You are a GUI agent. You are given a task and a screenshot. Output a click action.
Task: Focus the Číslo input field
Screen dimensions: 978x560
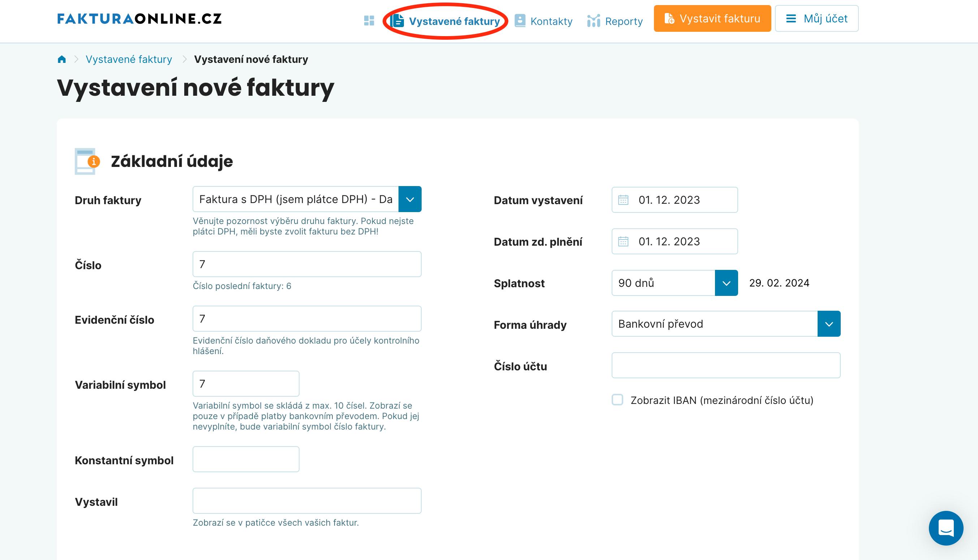[307, 264]
